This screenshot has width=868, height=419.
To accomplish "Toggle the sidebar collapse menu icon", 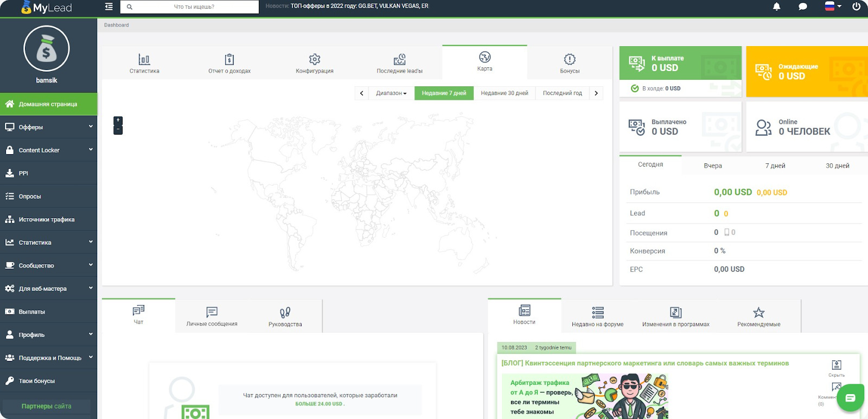I will pos(109,7).
